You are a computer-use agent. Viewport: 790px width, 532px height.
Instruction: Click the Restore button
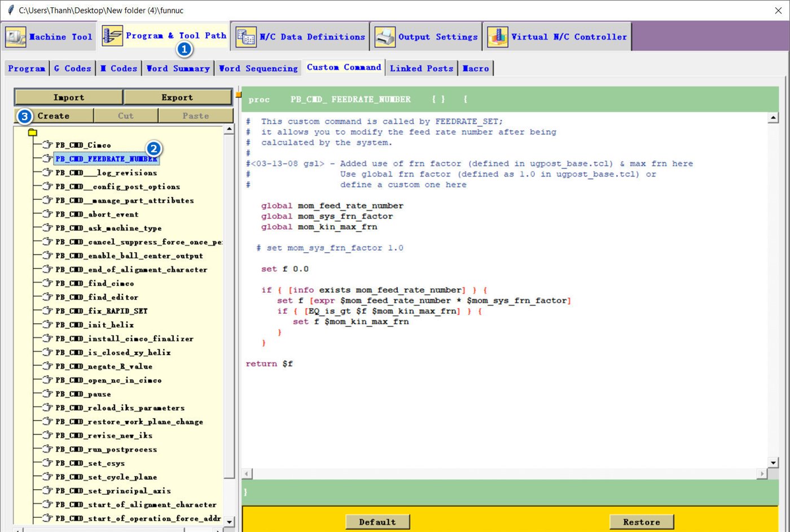[x=642, y=522]
